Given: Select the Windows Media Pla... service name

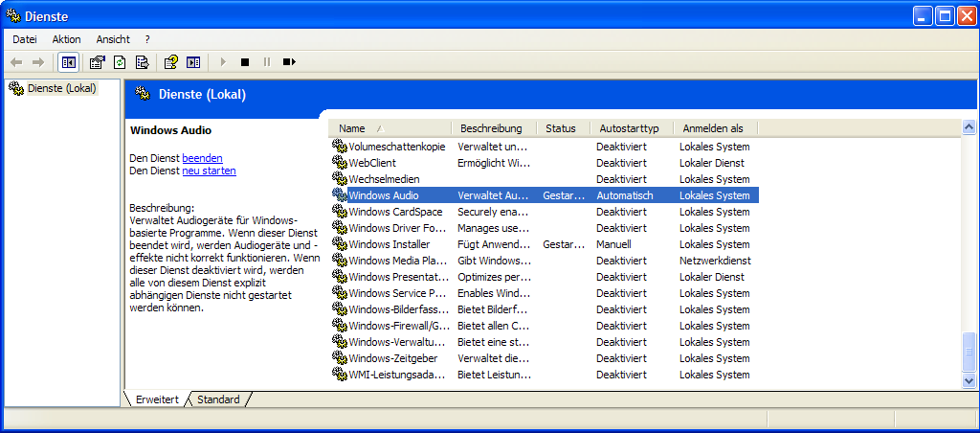Looking at the screenshot, I should pos(397,261).
